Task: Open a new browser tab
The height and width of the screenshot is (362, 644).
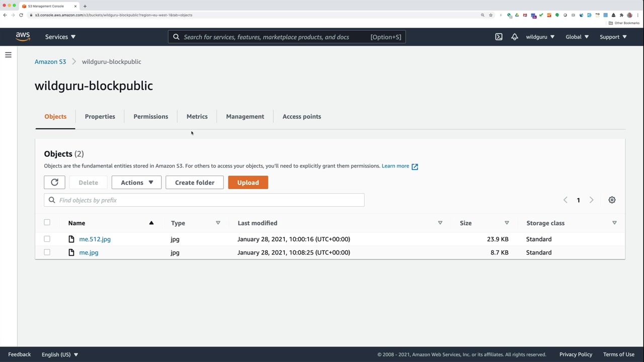Action: 85,6
